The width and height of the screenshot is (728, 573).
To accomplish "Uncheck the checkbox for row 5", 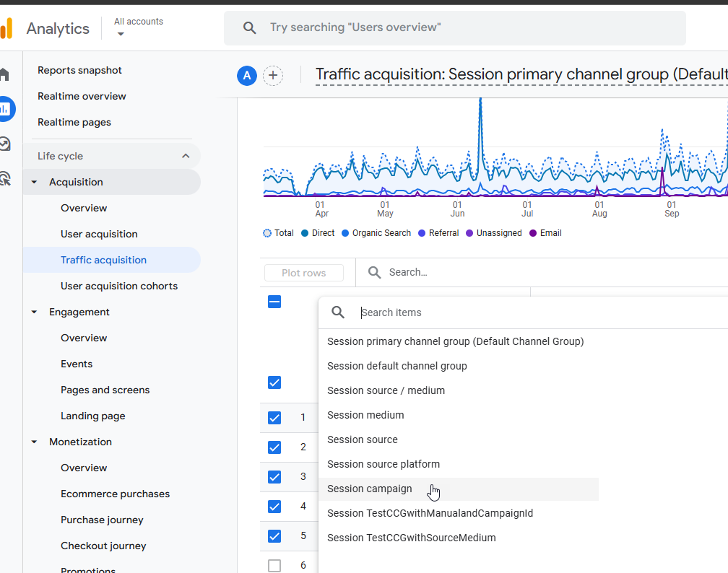I will point(274,536).
